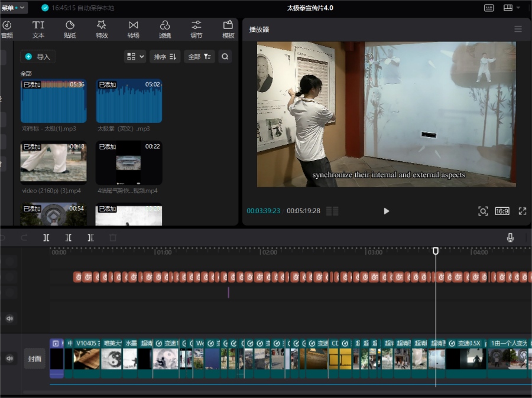Viewport: 532px width, 398px height.
Task: Click the media search magnifier icon
Action: pos(225,57)
